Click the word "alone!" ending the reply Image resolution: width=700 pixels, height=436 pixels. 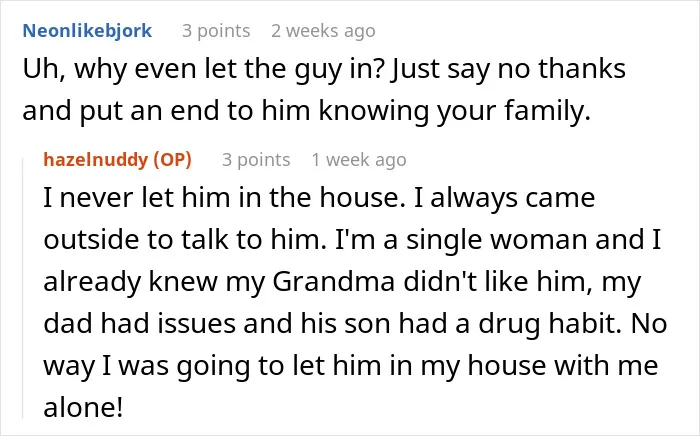[83, 407]
